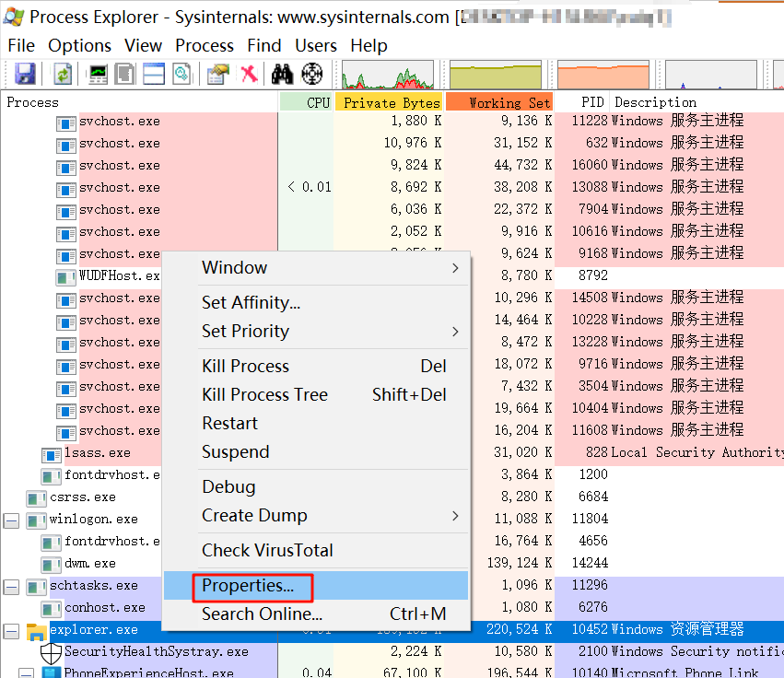
Task: Click working set value 139,124 K
Action: tap(520, 563)
